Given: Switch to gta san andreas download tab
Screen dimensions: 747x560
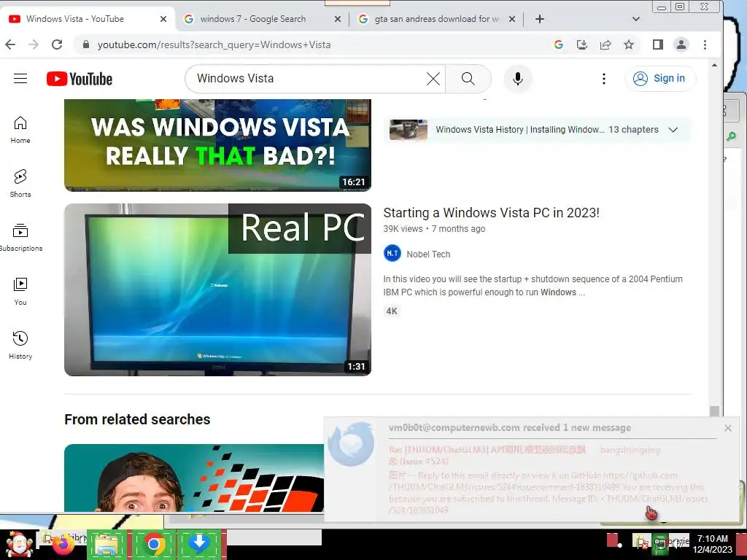Looking at the screenshot, I should point(437,19).
